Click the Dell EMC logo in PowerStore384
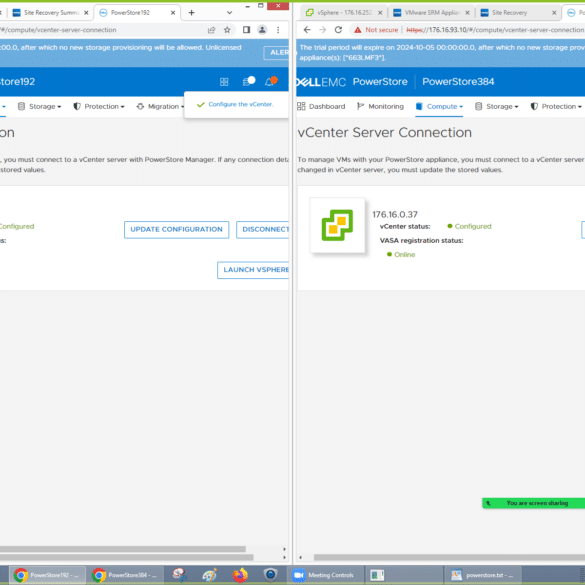 click(x=321, y=82)
